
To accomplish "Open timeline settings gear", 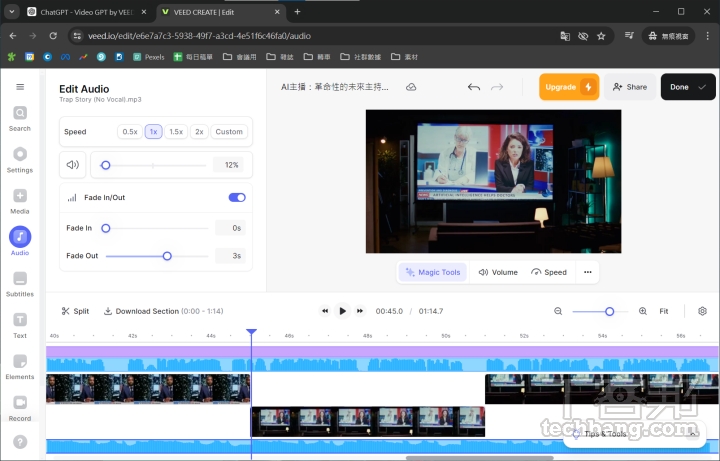I will pos(702,311).
